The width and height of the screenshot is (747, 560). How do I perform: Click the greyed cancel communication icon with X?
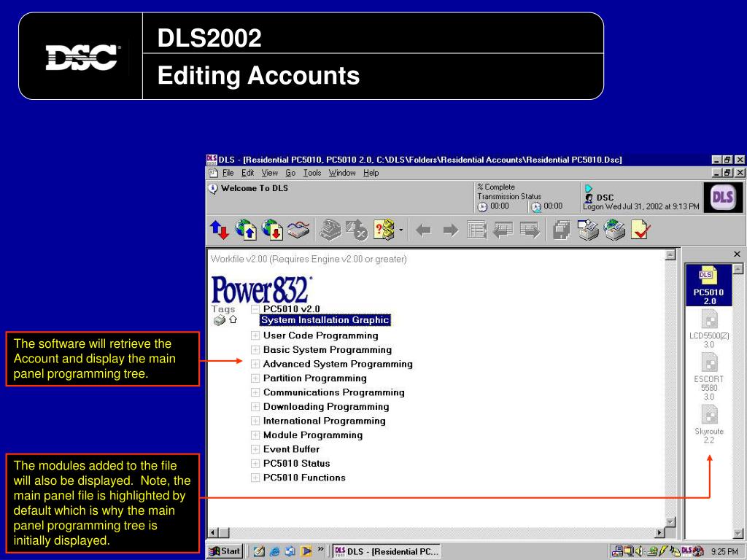(x=356, y=230)
